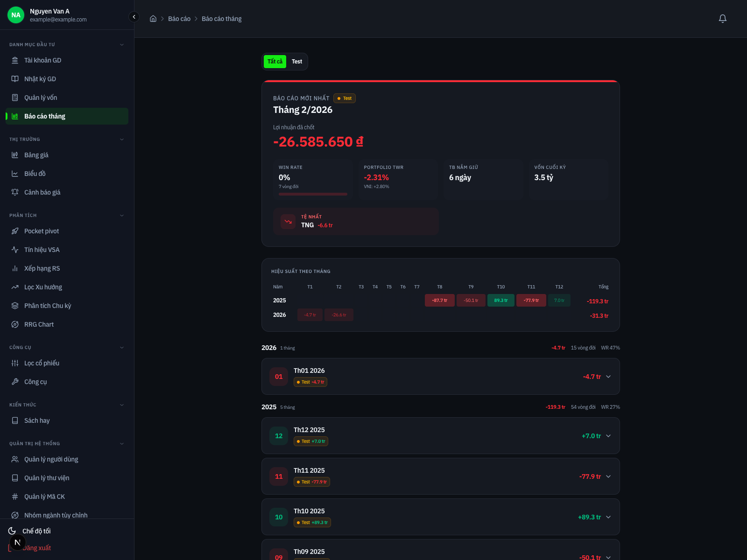Expand the Th01 2026 report row
Image resolution: width=747 pixels, height=560 pixels.
[608, 377]
